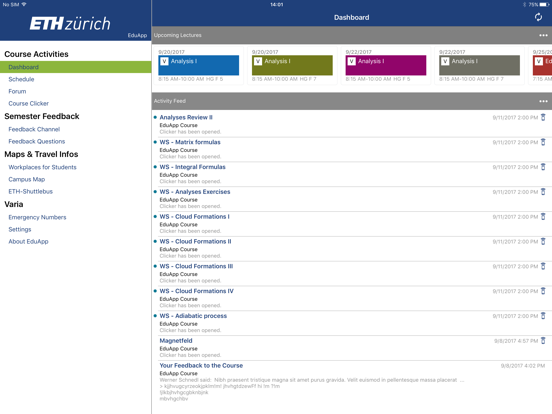
Task: Tap the 9/8/2017 4:02 PM timestamp
Action: click(523, 366)
